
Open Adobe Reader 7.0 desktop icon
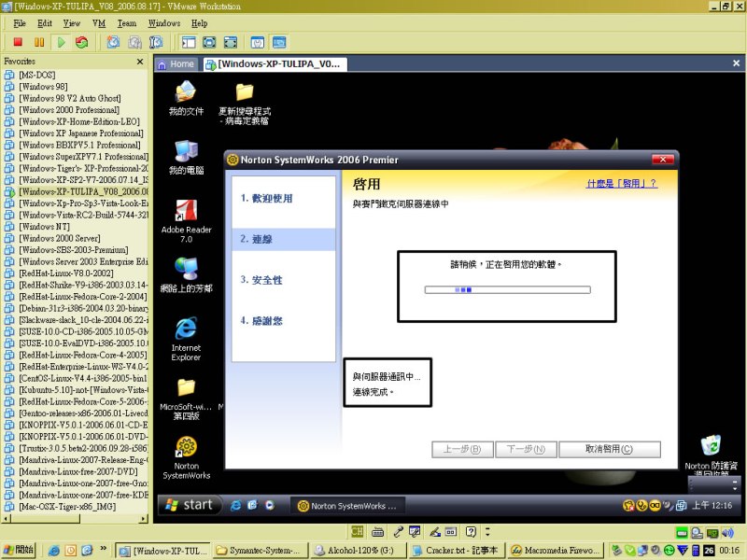186,221
